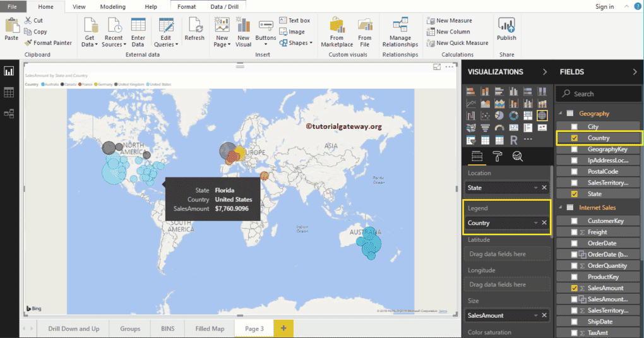The image size is (644, 338).
Task: Open the Report view in left sidebar
Action: coord(9,71)
